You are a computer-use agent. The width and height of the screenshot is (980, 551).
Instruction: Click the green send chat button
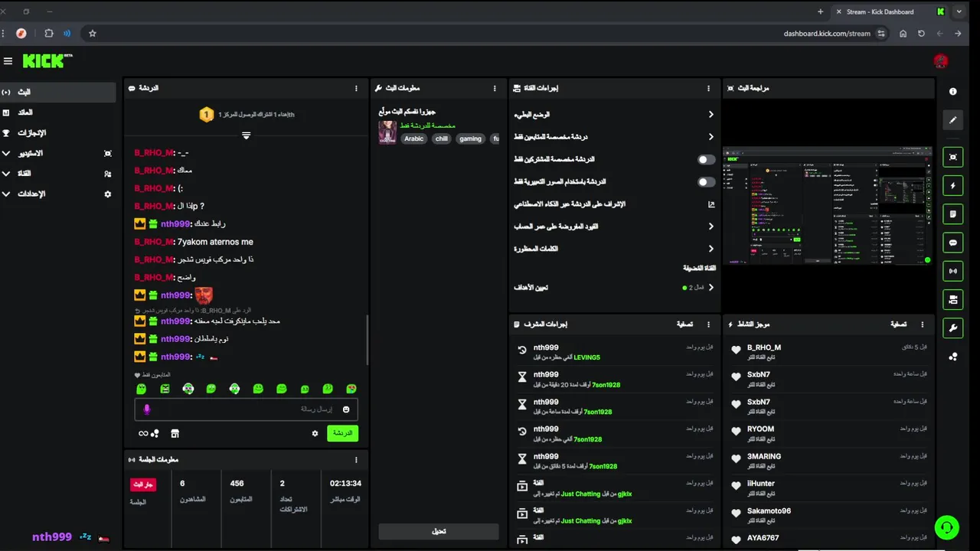click(x=342, y=433)
